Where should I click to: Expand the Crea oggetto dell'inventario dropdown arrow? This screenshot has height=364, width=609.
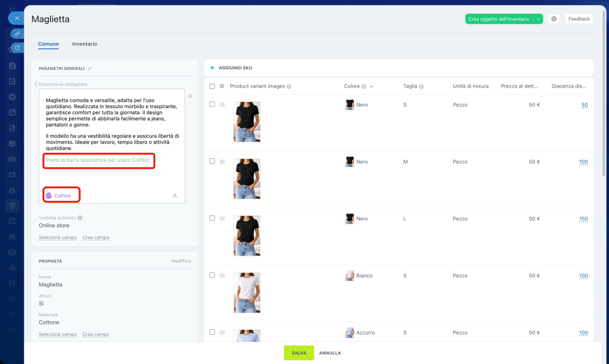tap(538, 19)
